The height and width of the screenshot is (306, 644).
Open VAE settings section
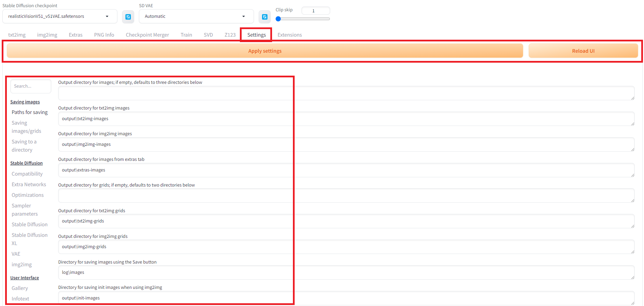pos(16,254)
